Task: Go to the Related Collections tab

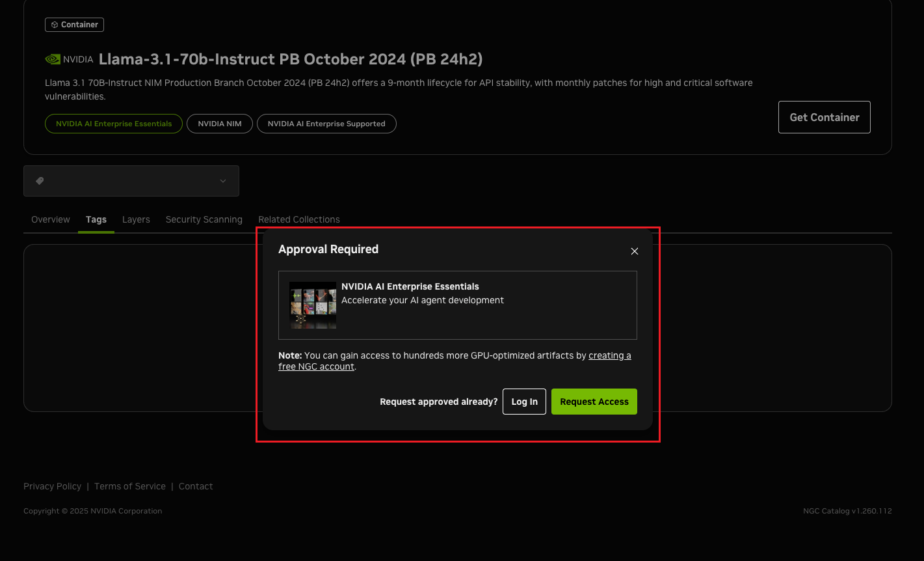Action: (x=299, y=219)
